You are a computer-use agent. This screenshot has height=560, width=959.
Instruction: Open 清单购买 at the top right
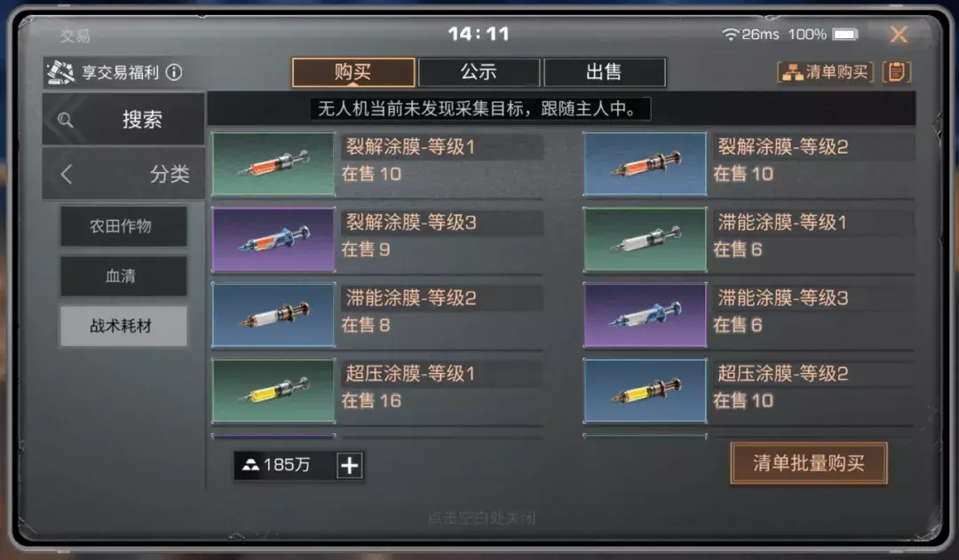click(x=825, y=72)
